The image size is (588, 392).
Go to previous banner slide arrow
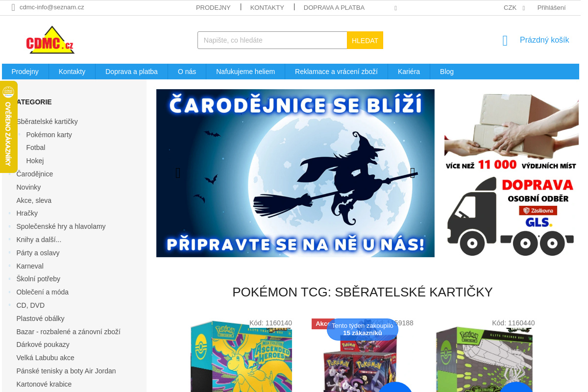click(x=178, y=173)
